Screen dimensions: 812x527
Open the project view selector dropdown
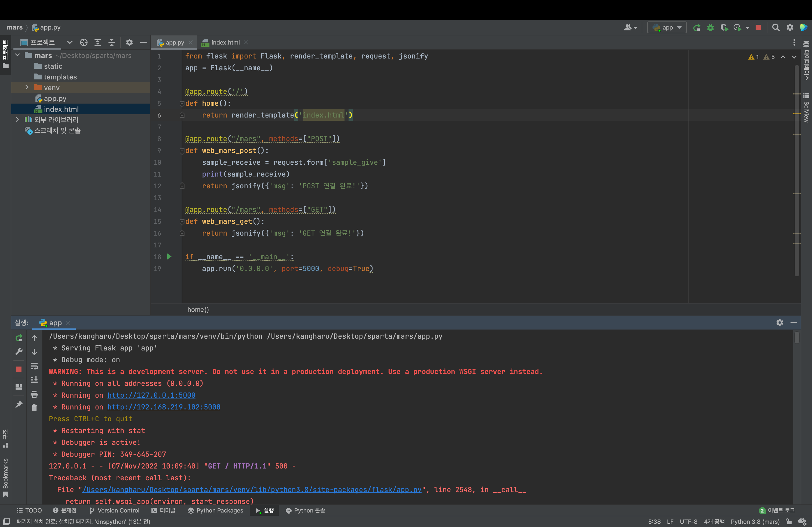click(70, 42)
